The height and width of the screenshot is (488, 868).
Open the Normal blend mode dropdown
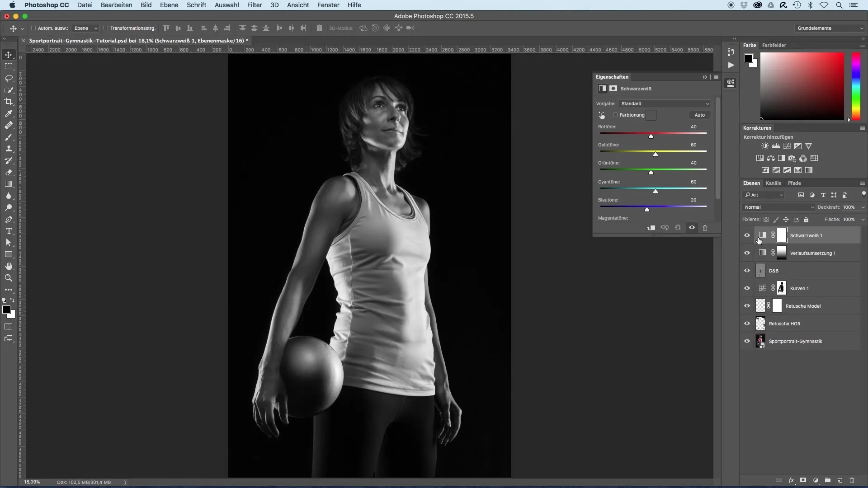778,207
